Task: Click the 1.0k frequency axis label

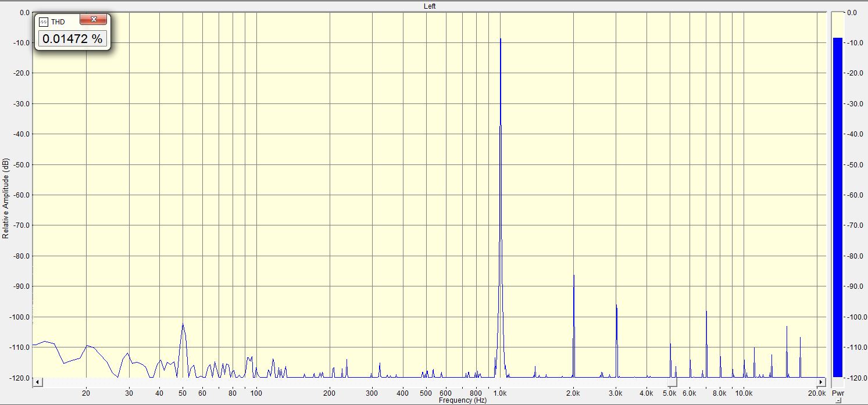Action: [500, 393]
